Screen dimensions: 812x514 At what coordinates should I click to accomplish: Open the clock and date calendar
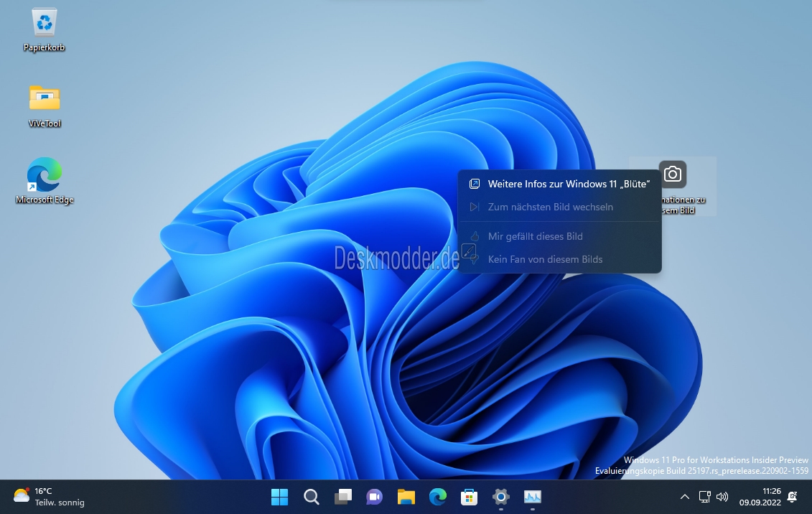pyautogui.click(x=762, y=497)
